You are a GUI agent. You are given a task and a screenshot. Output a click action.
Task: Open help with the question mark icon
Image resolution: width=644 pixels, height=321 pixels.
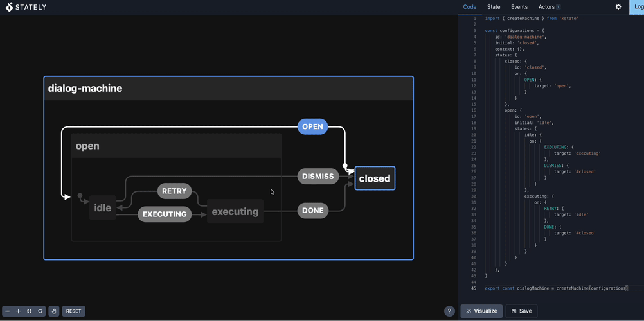449,311
